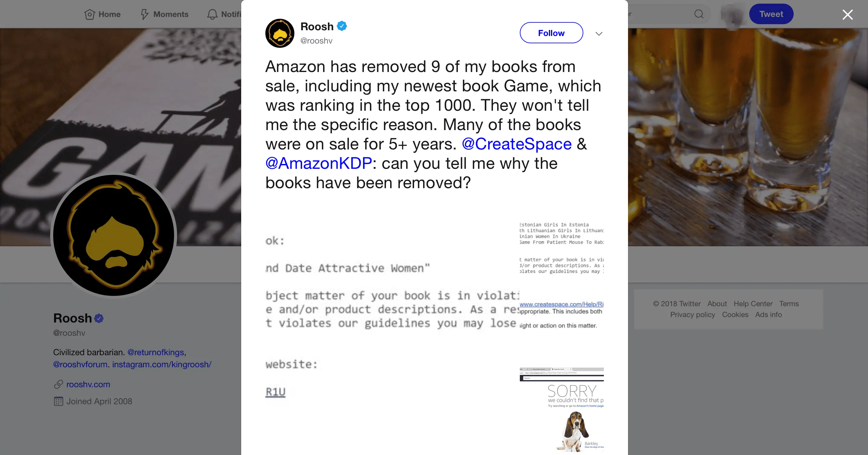
Task: Click the Notifications bell icon
Action: (212, 14)
